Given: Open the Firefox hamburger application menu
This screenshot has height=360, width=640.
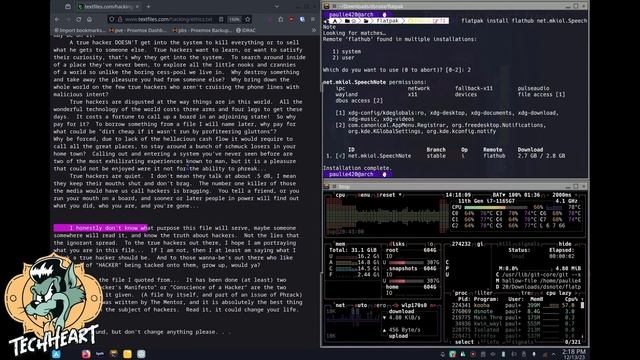Looking at the screenshot, I should (313, 19).
